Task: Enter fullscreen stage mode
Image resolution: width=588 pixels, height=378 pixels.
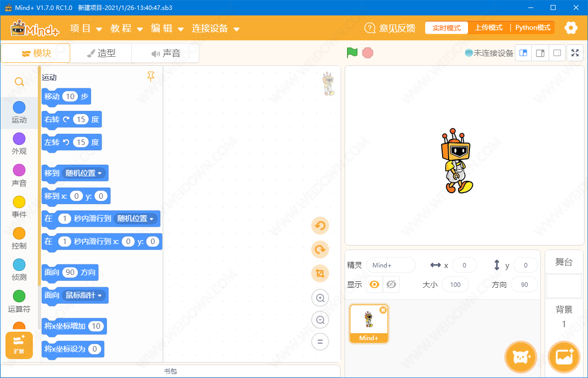Action: 575,53
